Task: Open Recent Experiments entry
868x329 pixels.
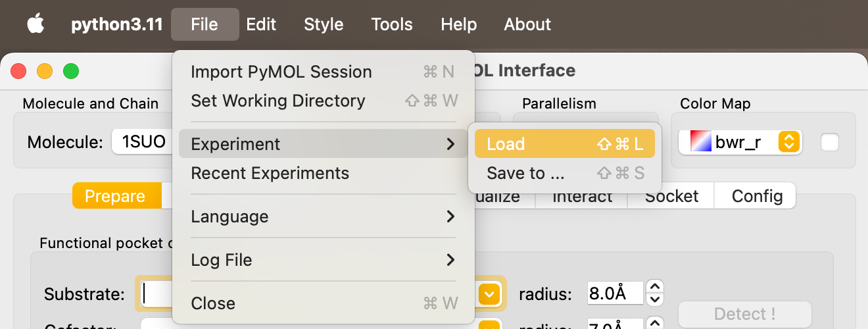Action: (324, 174)
